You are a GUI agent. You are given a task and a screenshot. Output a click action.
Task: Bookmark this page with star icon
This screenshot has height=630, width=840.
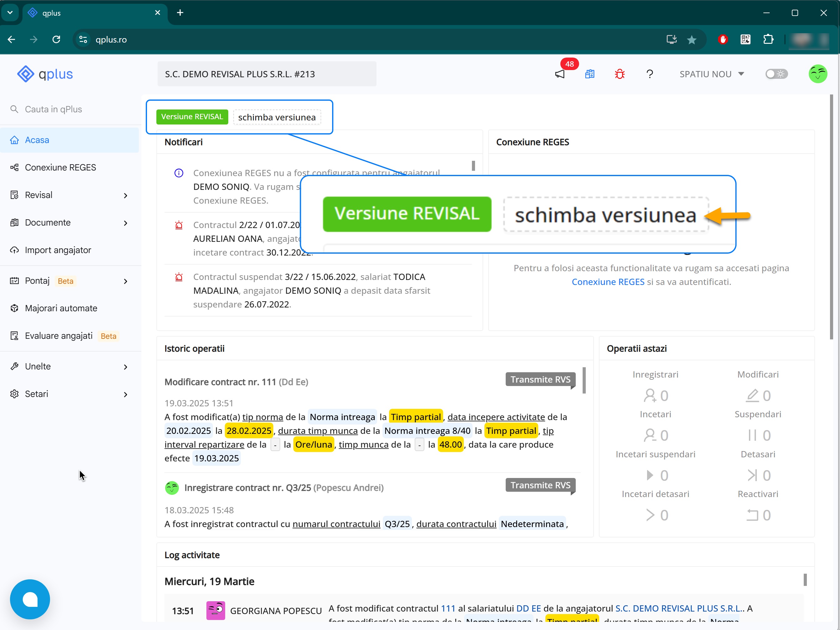click(691, 39)
